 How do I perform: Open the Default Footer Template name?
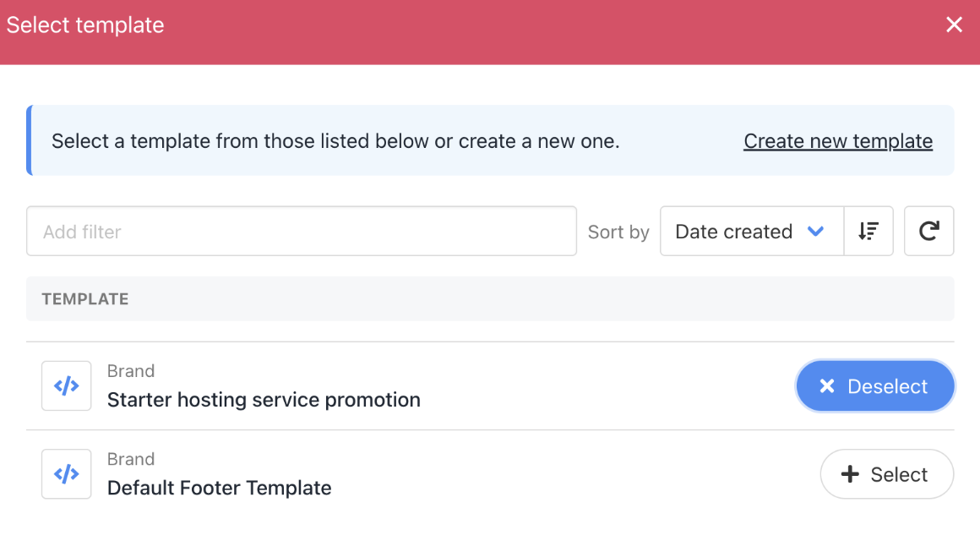(219, 488)
